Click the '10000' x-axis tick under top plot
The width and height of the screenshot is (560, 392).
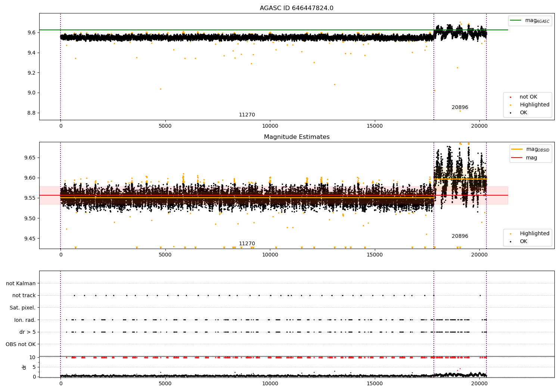(x=270, y=126)
